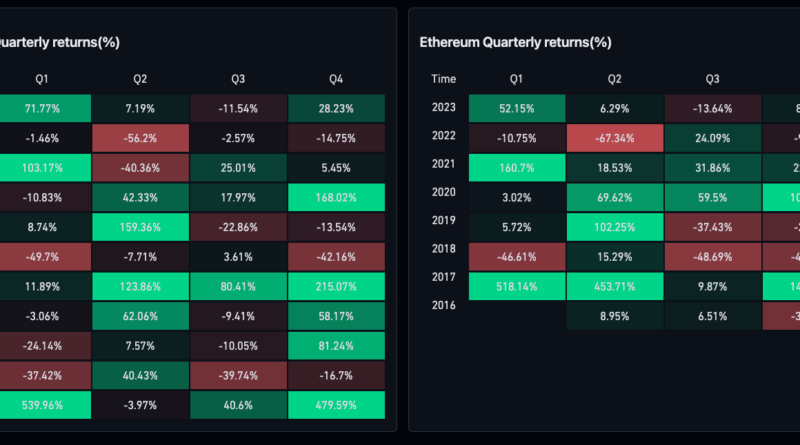Click the Ethereum Quarterly returns(%) title

point(515,42)
